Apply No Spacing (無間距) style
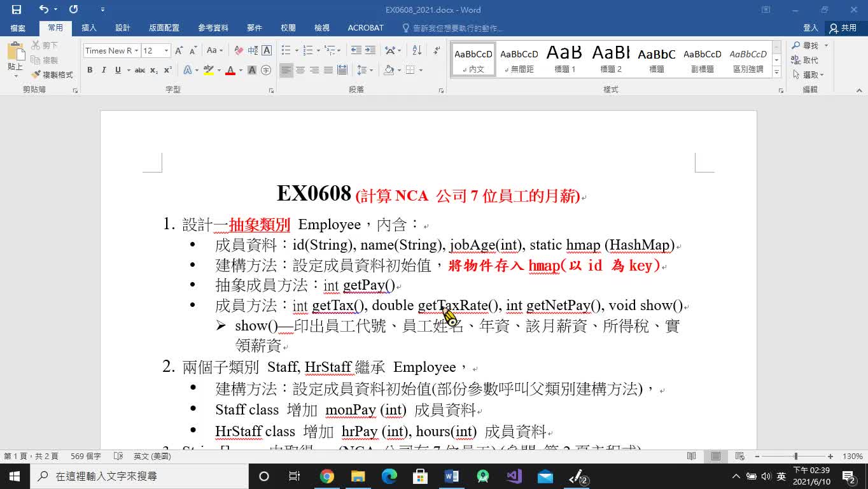 point(519,59)
